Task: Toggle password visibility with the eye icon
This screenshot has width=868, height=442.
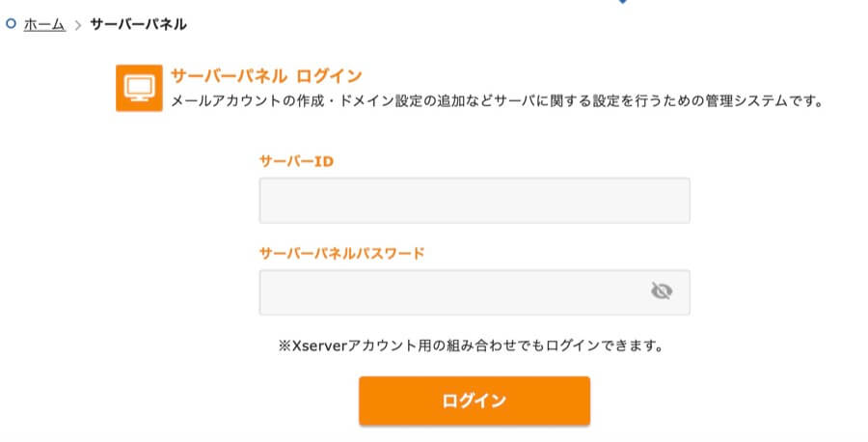Action: click(661, 291)
